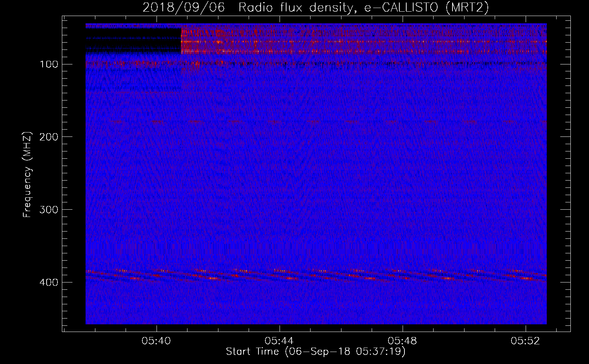Click the 200 frequency tick label
Viewport: 589px width, 364px height.
[49, 137]
